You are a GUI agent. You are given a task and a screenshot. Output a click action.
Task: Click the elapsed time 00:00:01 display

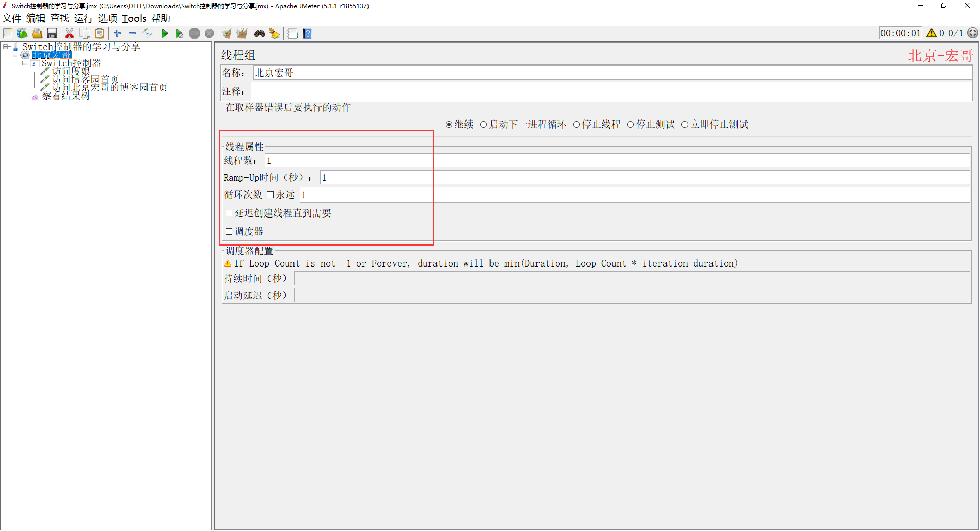coord(901,33)
